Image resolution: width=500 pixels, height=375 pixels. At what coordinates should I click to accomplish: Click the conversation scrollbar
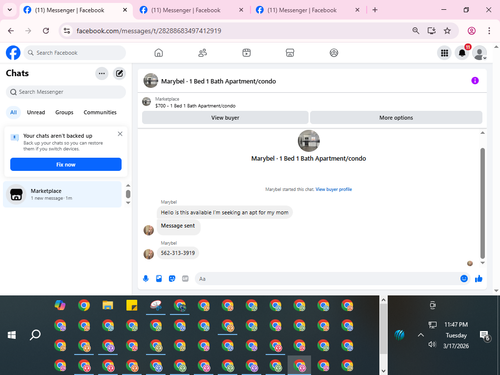pyautogui.click(x=482, y=203)
